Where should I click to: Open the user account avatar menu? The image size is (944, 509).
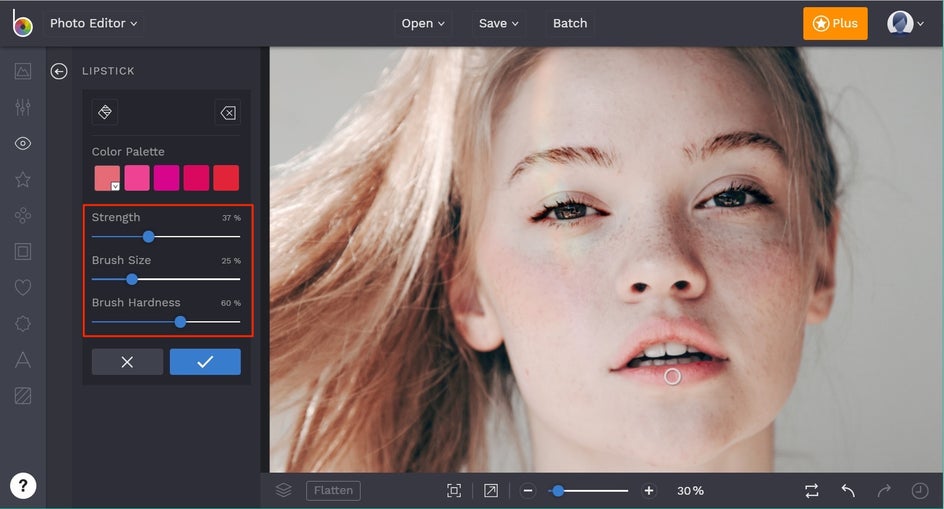(x=905, y=23)
